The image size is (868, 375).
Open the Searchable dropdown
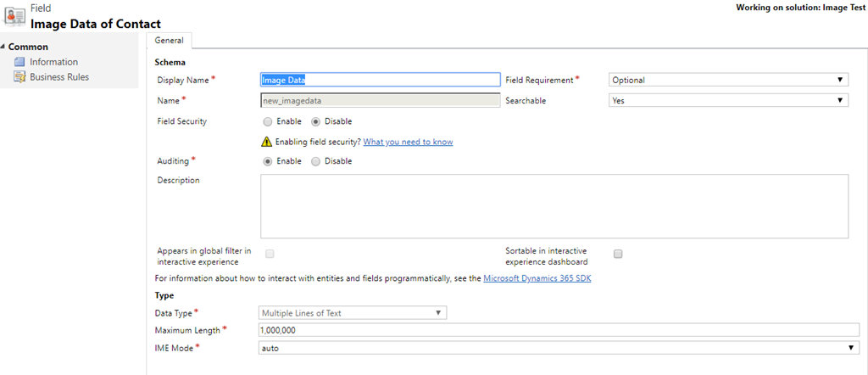(728, 100)
